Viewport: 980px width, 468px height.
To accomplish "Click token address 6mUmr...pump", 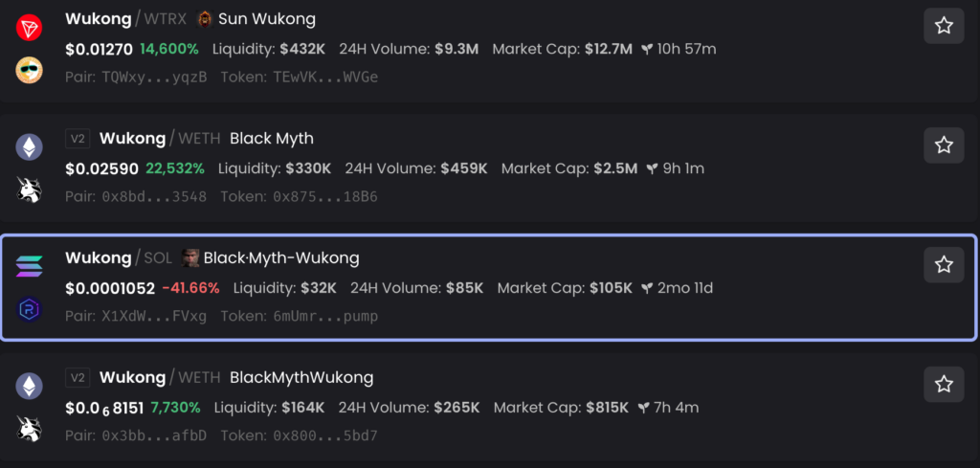I will (325, 317).
